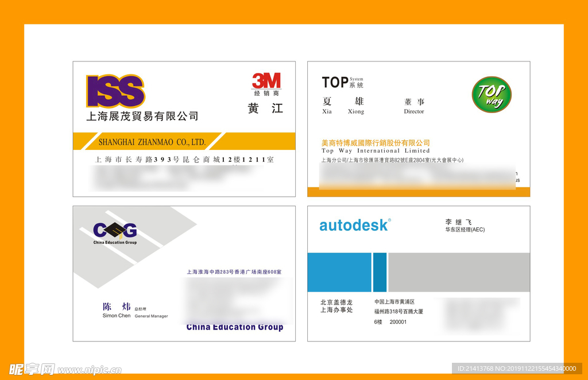
Task: Click the 经销商 label under 3M
Action: [x=266, y=93]
